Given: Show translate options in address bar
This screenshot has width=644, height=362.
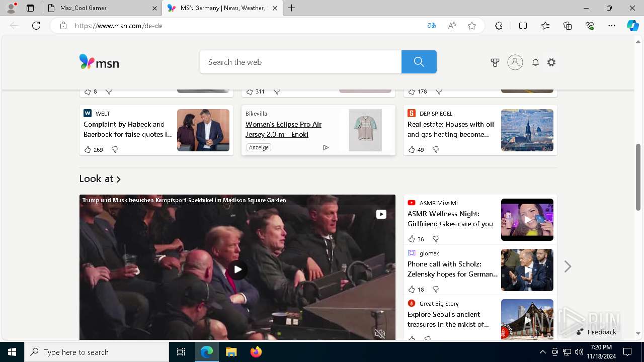Looking at the screenshot, I should point(432,26).
